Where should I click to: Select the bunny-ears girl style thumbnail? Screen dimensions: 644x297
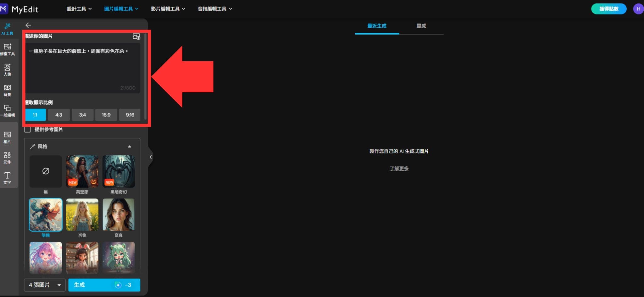[82, 258]
